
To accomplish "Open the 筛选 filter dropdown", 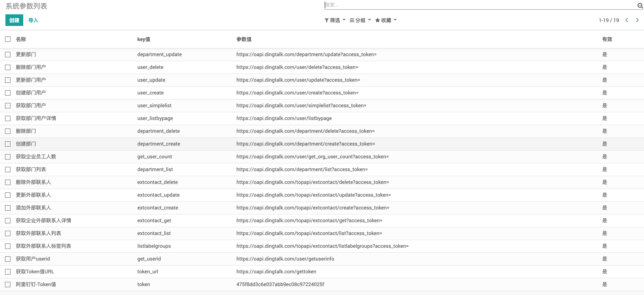I will click(335, 20).
